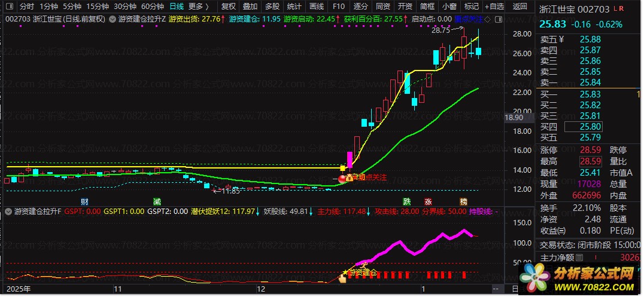Click the red 涨 marker icon

(x=429, y=201)
